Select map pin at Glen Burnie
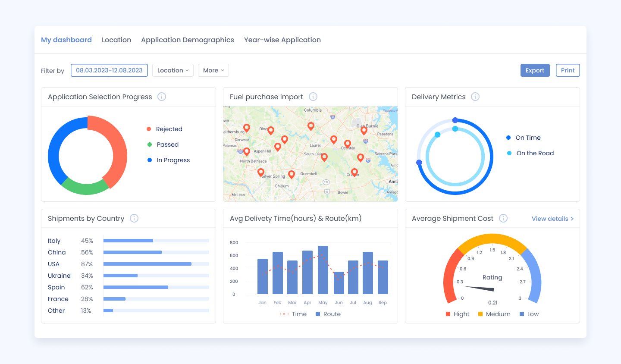Image resolution: width=621 pixels, height=364 pixels. pos(364,130)
